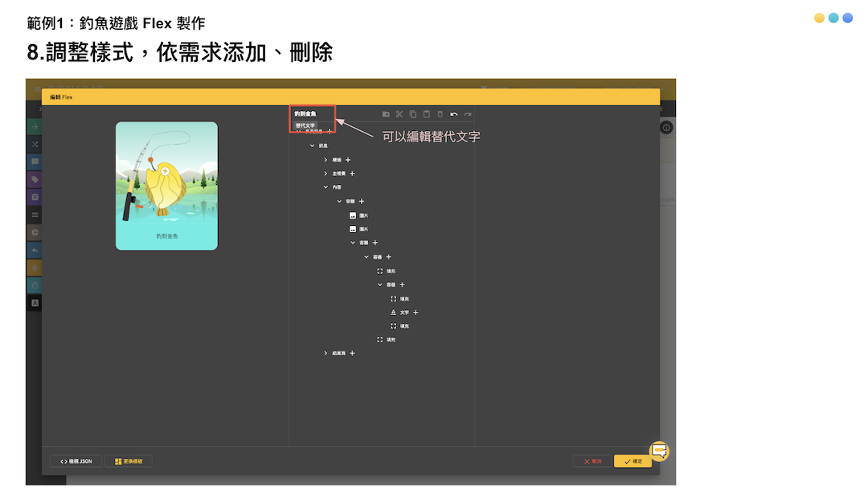The width and height of the screenshot is (868, 495).
Task: Click the red 取消 cancel button
Action: 592,461
